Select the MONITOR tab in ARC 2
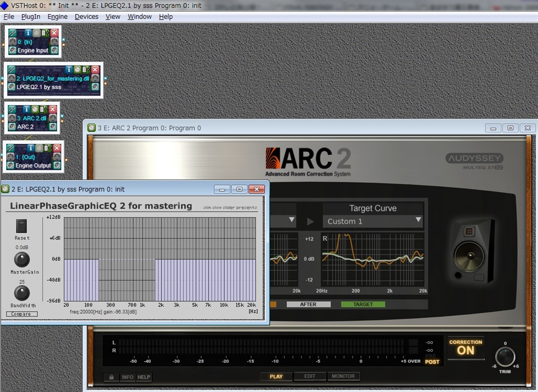538x392 pixels. (344, 376)
